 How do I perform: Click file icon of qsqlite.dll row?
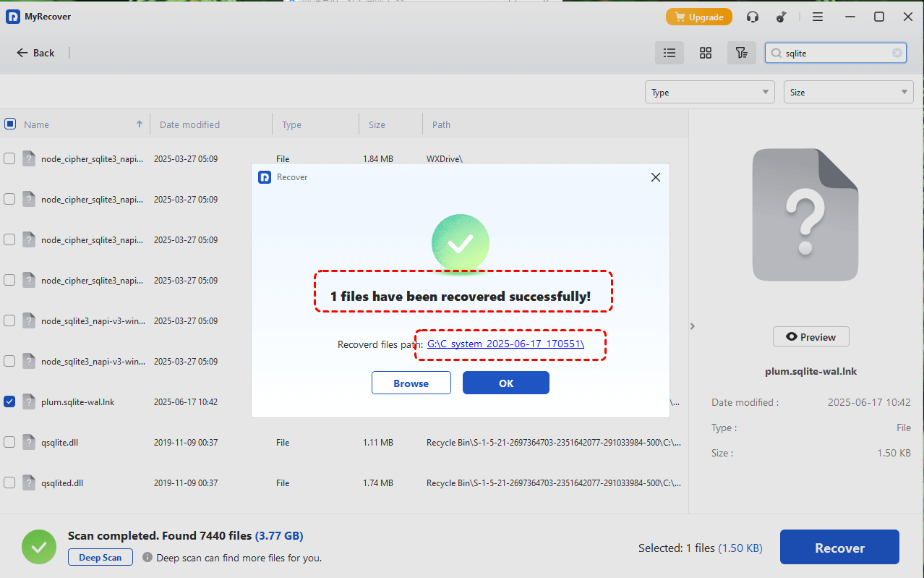pos(29,442)
